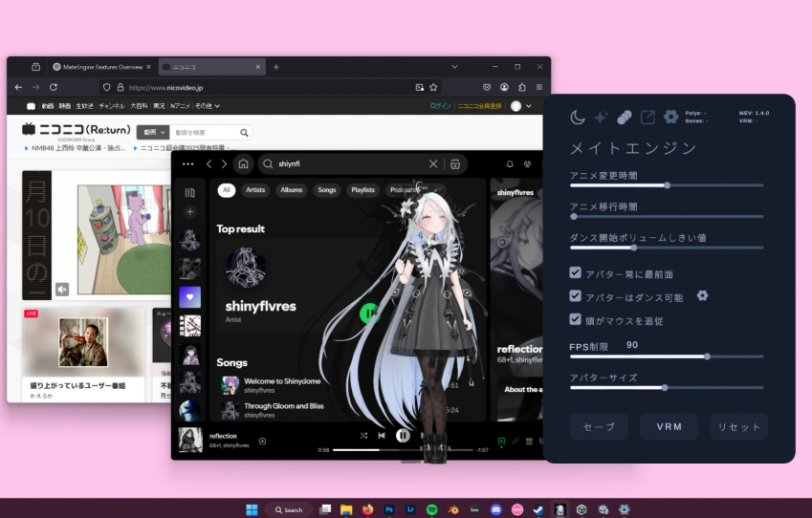Open Liked Songs in Spotify sidebar
This screenshot has height=518, width=812.
190,297
